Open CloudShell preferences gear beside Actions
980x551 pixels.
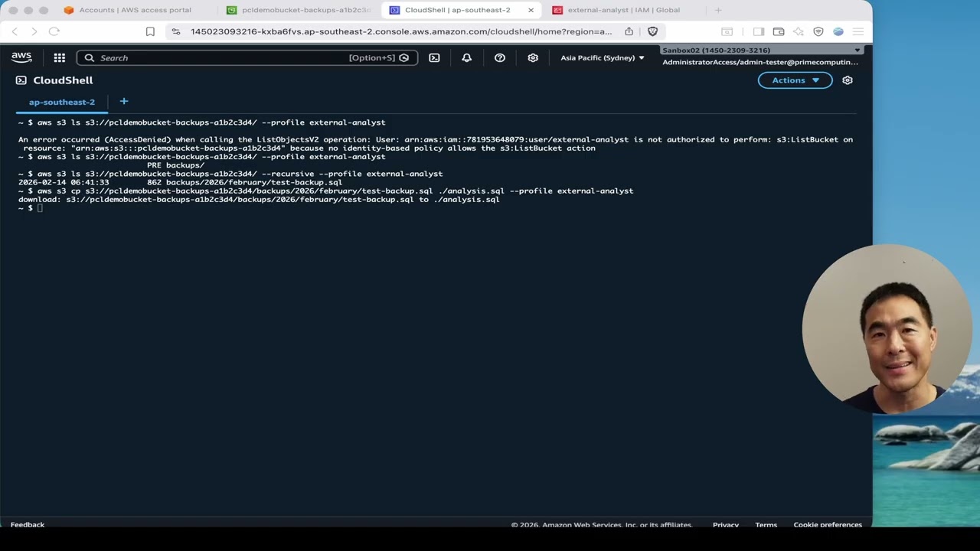[848, 80]
